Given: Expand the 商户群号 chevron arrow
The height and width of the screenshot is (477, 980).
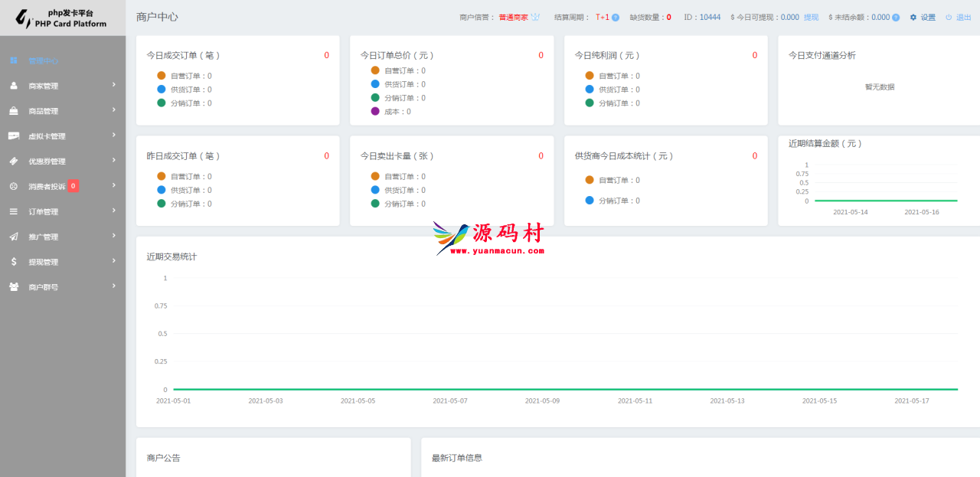Looking at the screenshot, I should [x=113, y=286].
